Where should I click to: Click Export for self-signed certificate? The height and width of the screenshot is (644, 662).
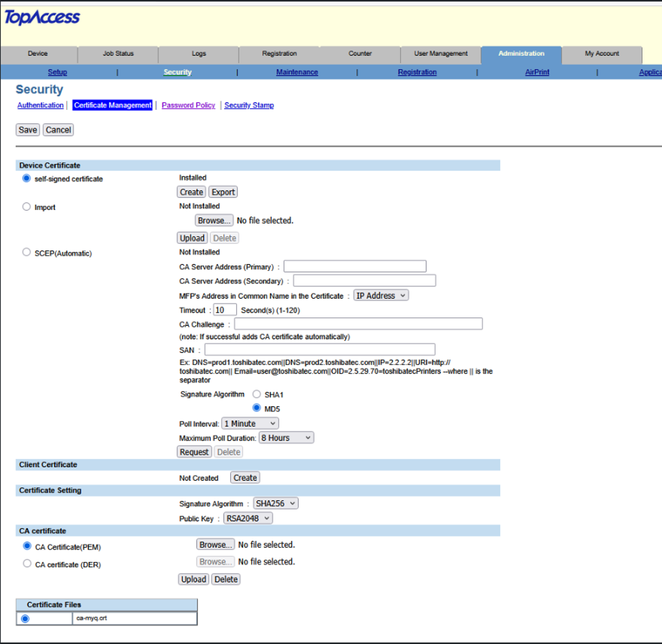[x=223, y=192]
